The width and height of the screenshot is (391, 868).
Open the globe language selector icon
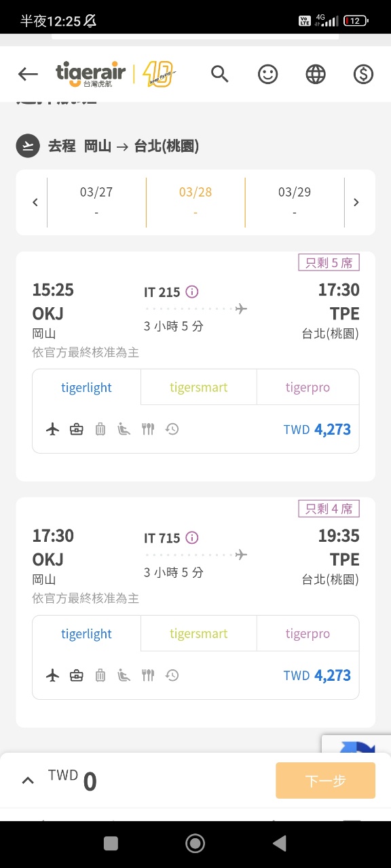coord(316,74)
